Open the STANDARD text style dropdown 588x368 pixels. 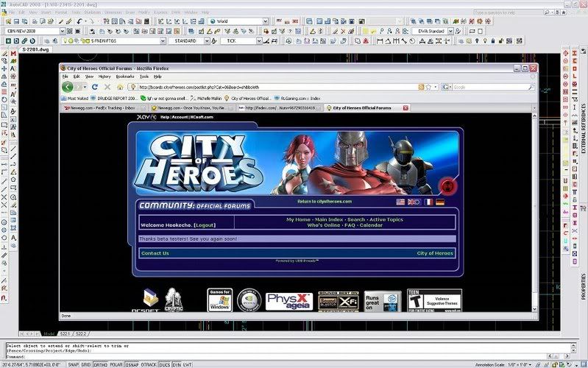[x=207, y=41]
